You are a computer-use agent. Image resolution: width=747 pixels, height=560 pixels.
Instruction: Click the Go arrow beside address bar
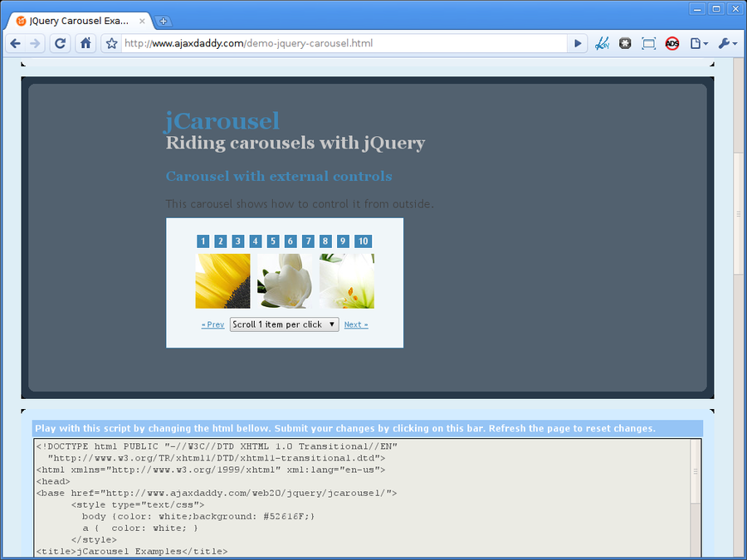coord(578,44)
